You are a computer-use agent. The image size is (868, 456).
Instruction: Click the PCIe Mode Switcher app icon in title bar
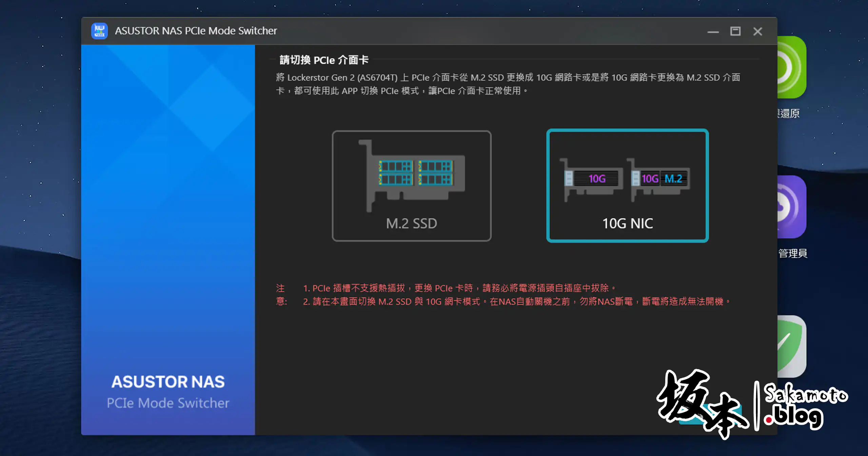pos(99,31)
